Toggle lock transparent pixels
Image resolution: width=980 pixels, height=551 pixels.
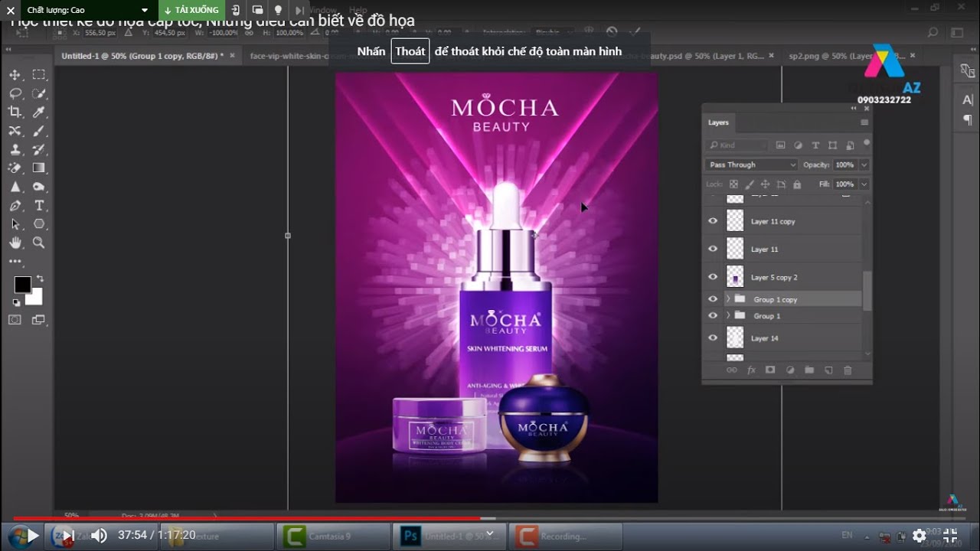tap(733, 184)
